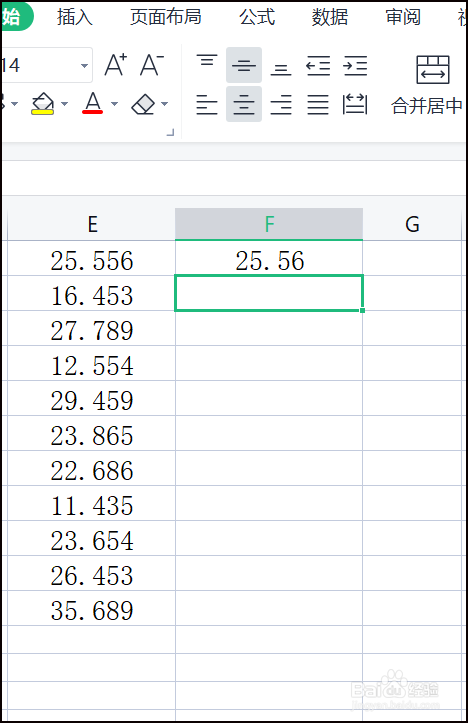Toggle the center horizontal align button
This screenshot has width=468, height=723.
tap(244, 104)
